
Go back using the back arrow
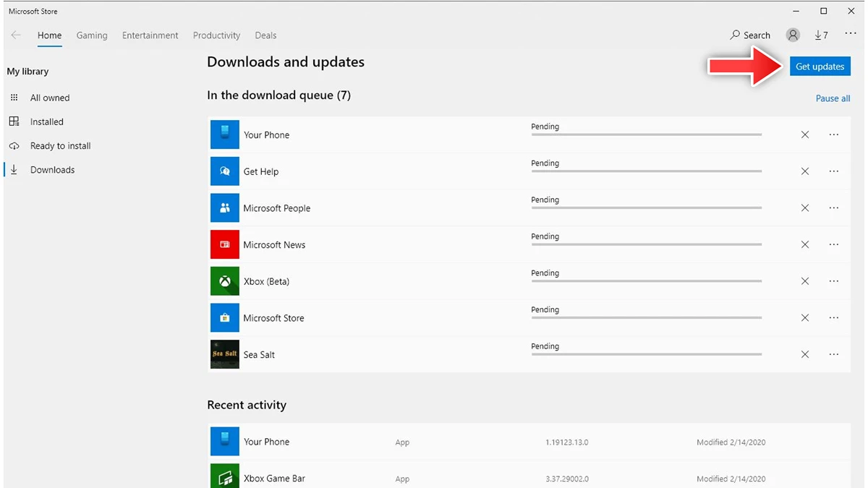click(x=16, y=35)
